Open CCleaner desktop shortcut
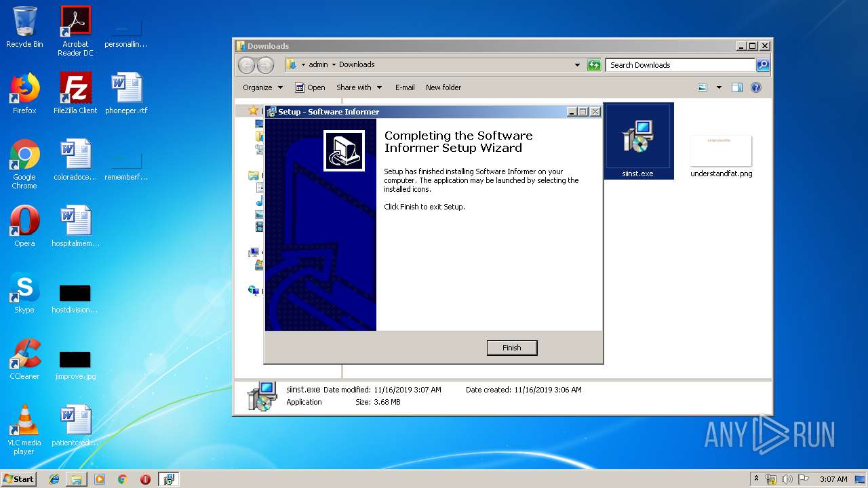868x488 pixels. coord(24,359)
